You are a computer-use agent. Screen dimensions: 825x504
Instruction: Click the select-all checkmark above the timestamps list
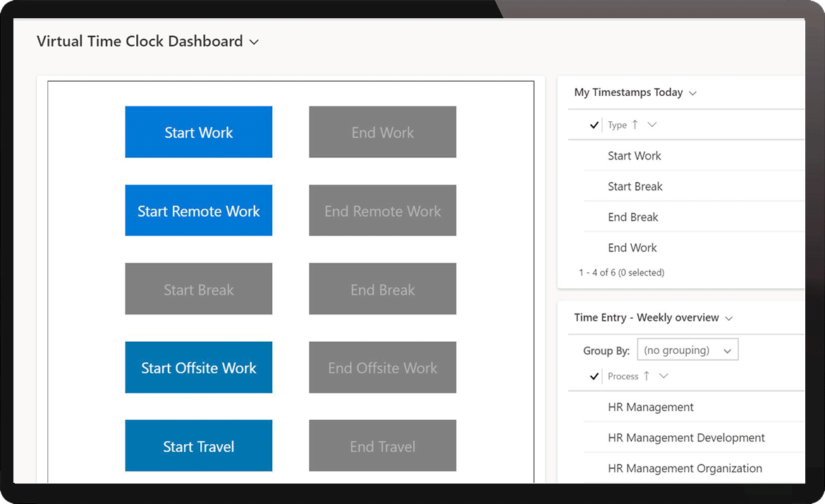(x=594, y=125)
